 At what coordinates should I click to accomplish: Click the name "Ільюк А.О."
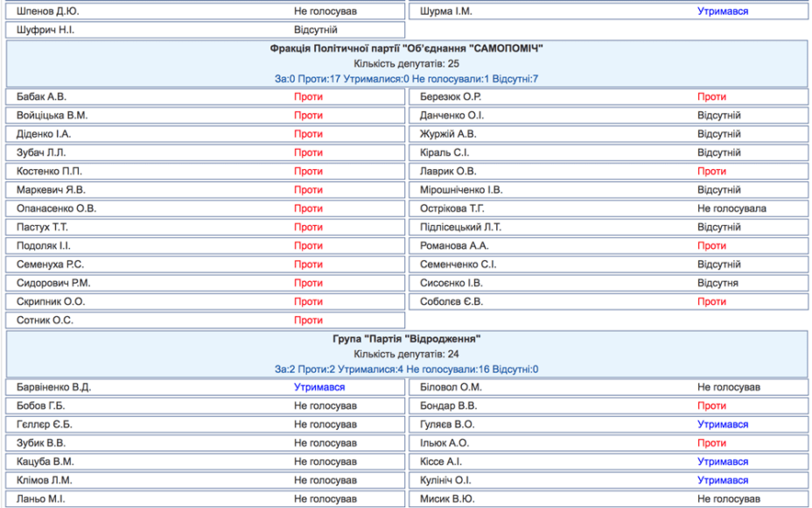444,443
